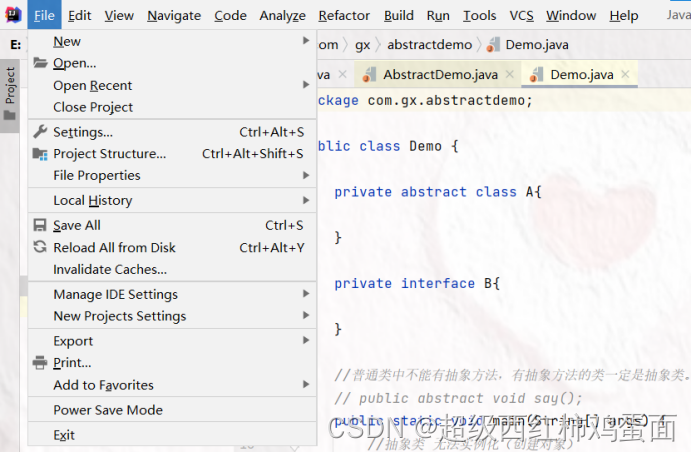Expand the New Projects Settings submenu arrow
Image resolution: width=692 pixels, height=452 pixels.
306,315
